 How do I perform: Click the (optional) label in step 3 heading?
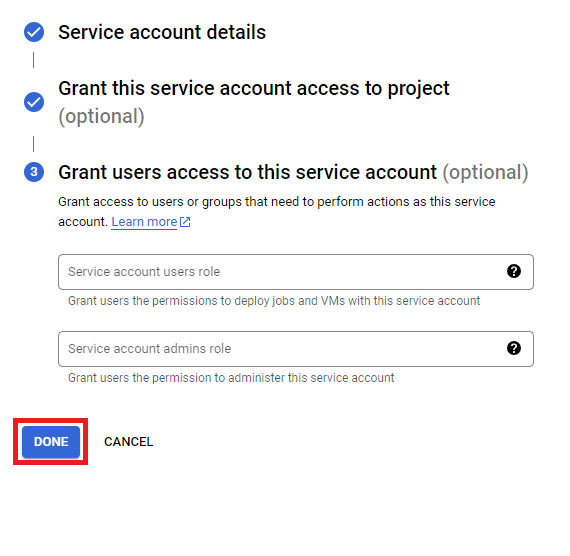[485, 172]
